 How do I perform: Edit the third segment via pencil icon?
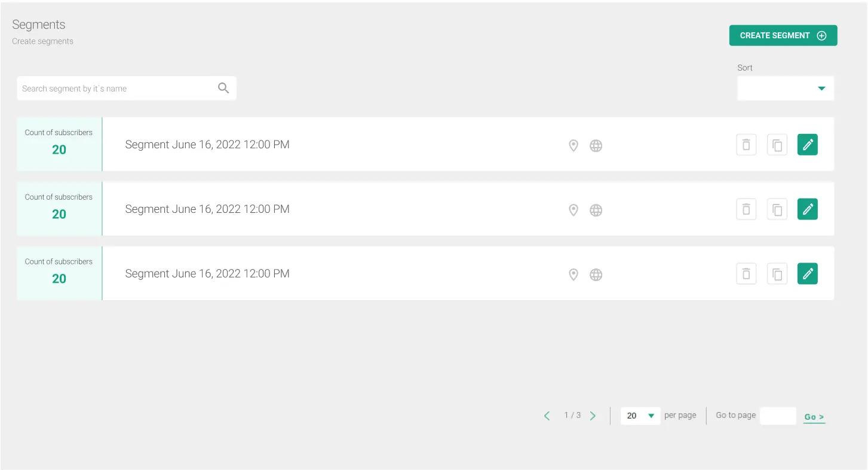[808, 274]
